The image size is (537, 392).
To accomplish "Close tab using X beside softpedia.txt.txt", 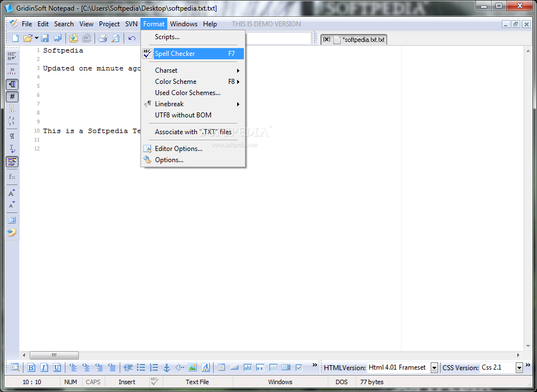I will coord(326,39).
